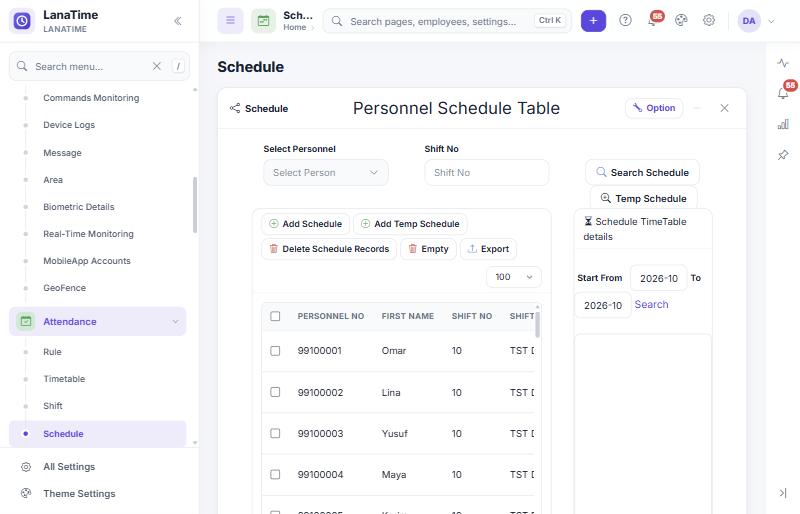Viewport: 800px width, 514px height.
Task: Expand the user account chevron
Action: (x=771, y=21)
